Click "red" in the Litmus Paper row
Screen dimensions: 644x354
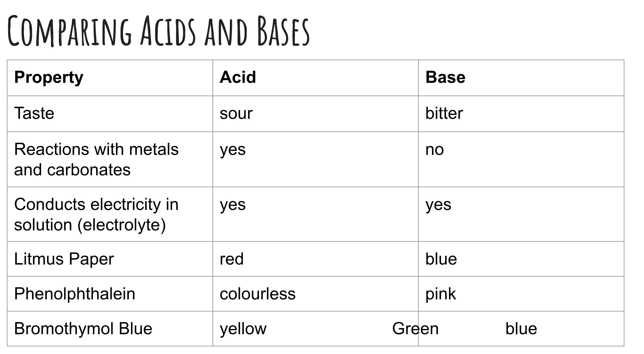tap(232, 259)
